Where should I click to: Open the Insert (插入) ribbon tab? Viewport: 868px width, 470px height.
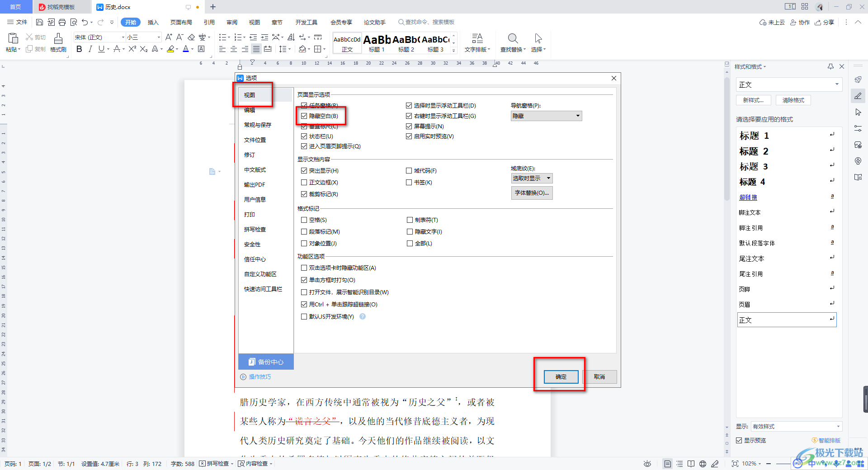(x=153, y=22)
